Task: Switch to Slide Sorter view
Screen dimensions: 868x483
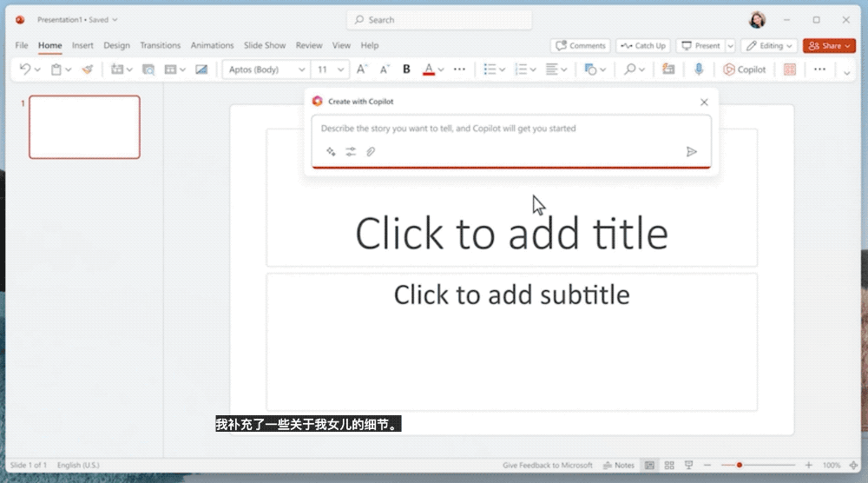Action: click(669, 466)
